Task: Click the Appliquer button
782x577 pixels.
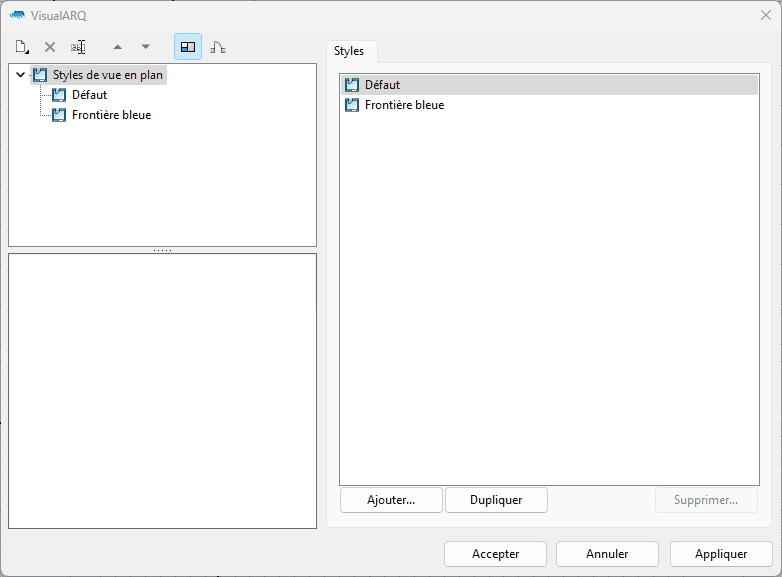Action: coord(721,554)
